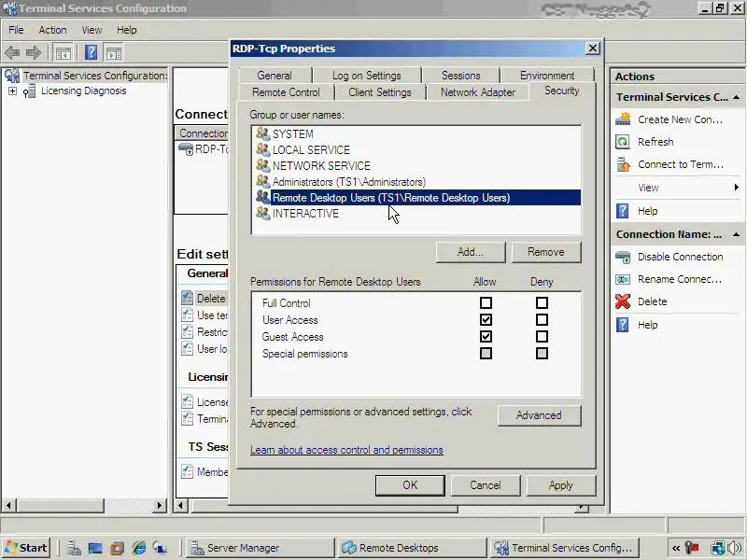The image size is (747, 560).
Task: Click the SYSTEM group icon
Action: (x=263, y=133)
